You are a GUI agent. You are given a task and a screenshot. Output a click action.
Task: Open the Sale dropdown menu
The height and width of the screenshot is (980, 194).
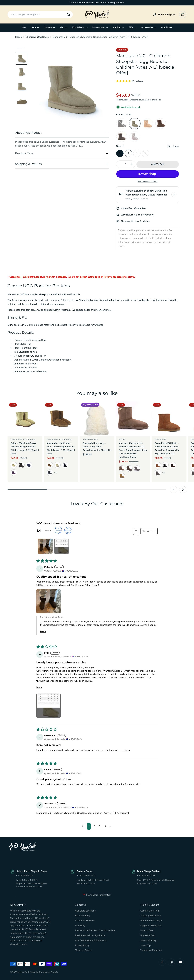[35, 27]
